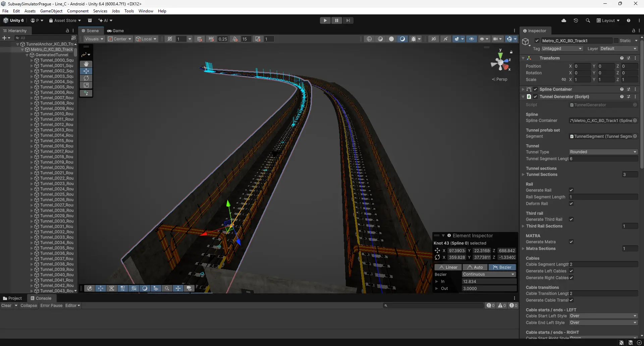Click the Collapse console button
The width and height of the screenshot is (644, 346).
[29, 305]
